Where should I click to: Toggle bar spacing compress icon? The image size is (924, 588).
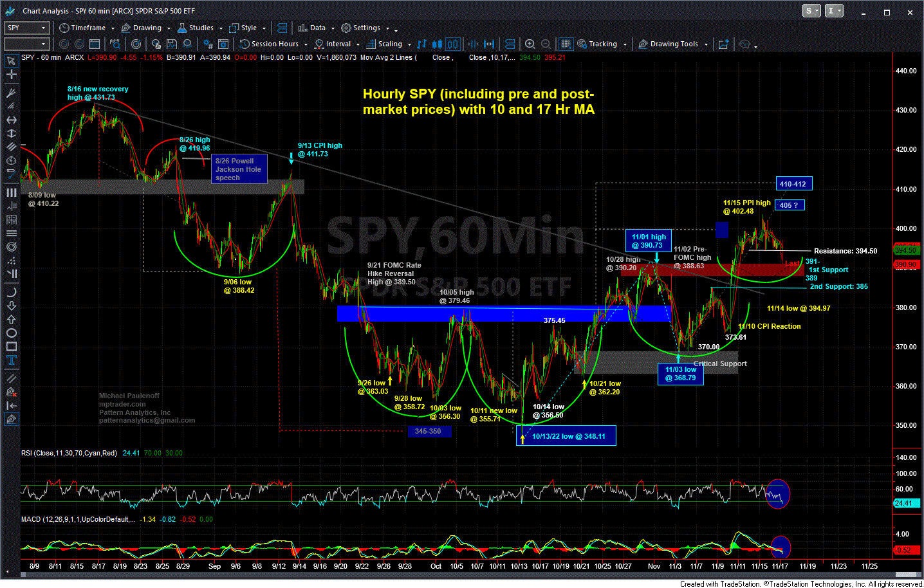[473, 44]
